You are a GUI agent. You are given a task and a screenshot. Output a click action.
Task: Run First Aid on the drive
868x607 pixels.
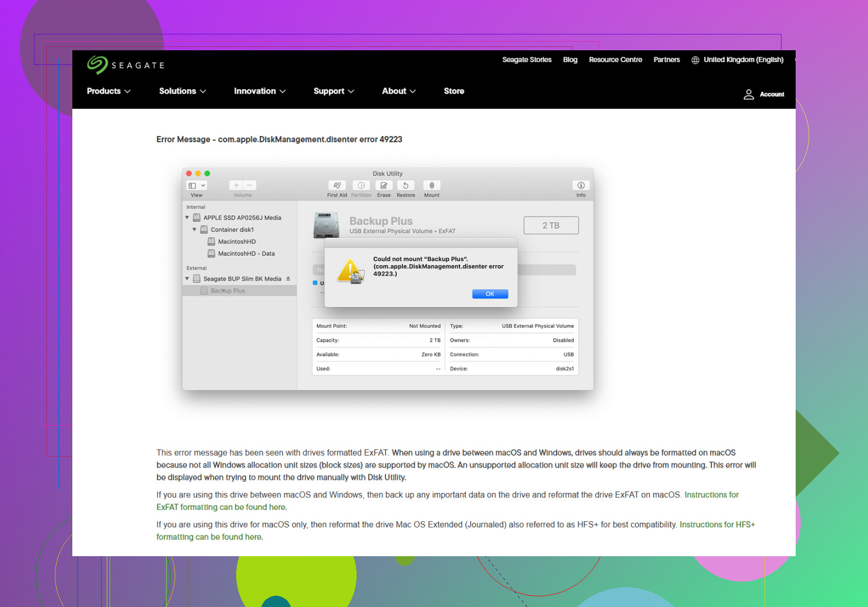point(337,185)
